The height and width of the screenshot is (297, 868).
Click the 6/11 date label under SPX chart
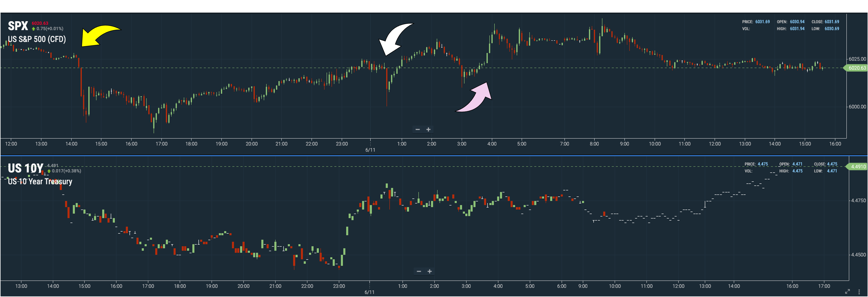[x=370, y=150]
